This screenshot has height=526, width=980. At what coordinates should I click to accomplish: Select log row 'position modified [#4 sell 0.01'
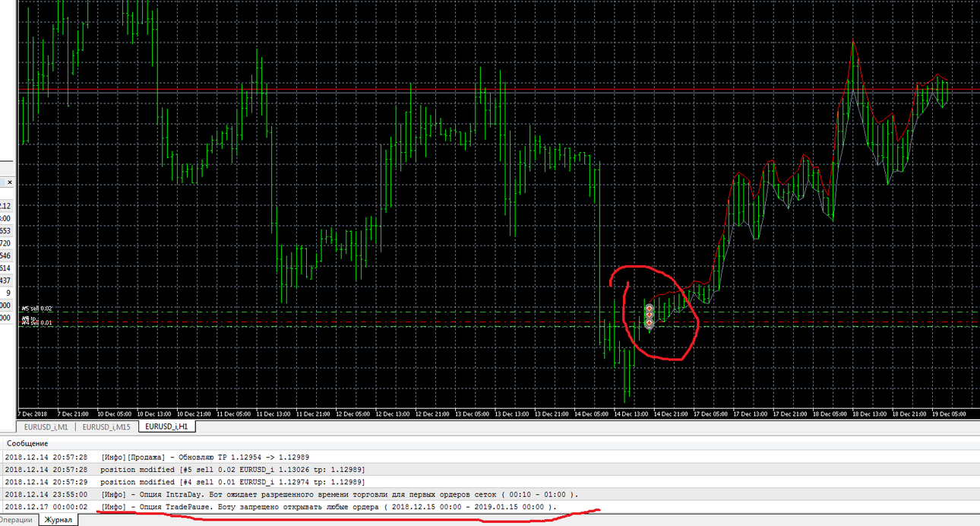pyautogui.click(x=490, y=482)
